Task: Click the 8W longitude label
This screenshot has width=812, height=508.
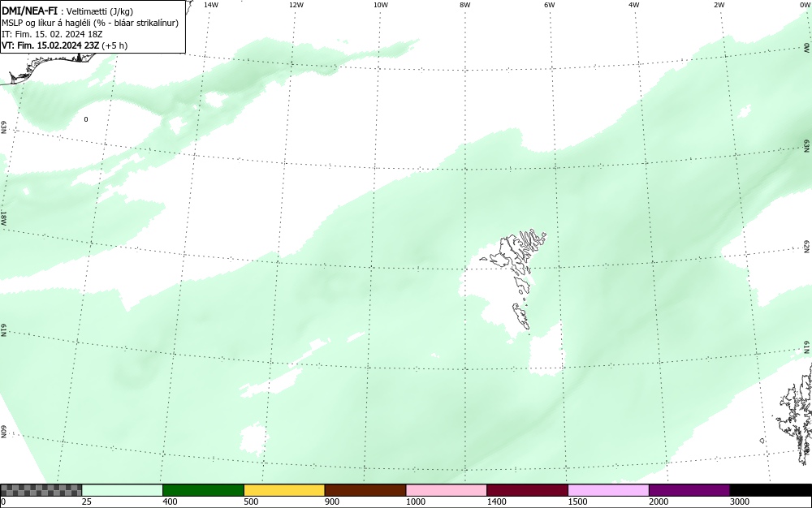Action: [x=464, y=5]
